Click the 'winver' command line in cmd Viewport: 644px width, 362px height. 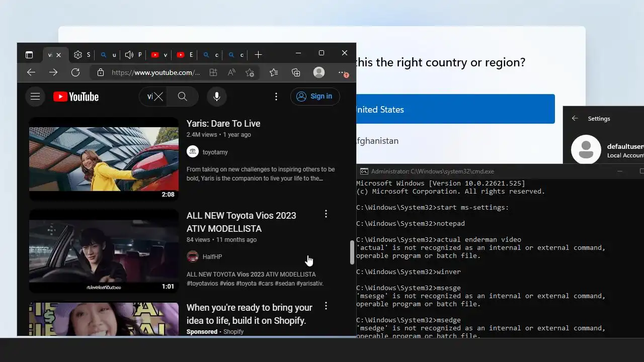pyautogui.click(x=409, y=271)
